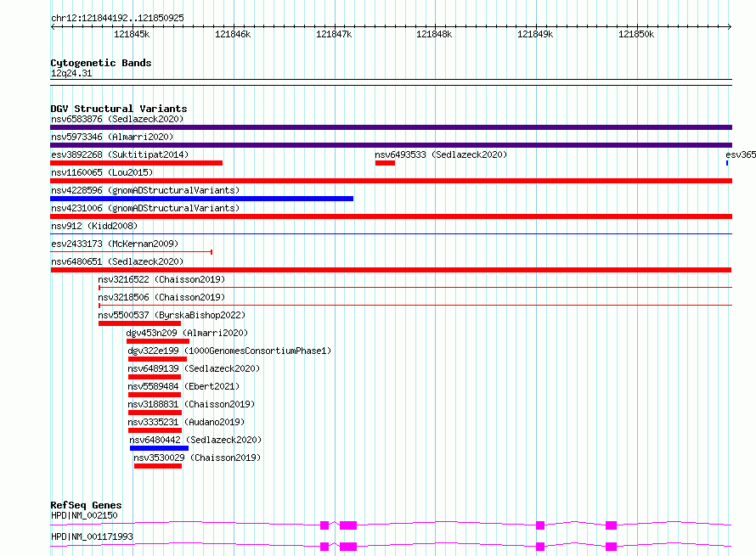Click the red bar under nsv4231006
The image size is (756, 556).
pos(391,216)
